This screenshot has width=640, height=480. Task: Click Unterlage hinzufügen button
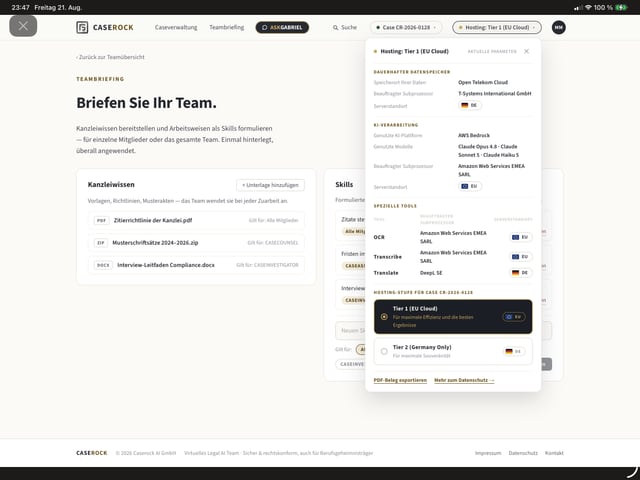pos(270,185)
